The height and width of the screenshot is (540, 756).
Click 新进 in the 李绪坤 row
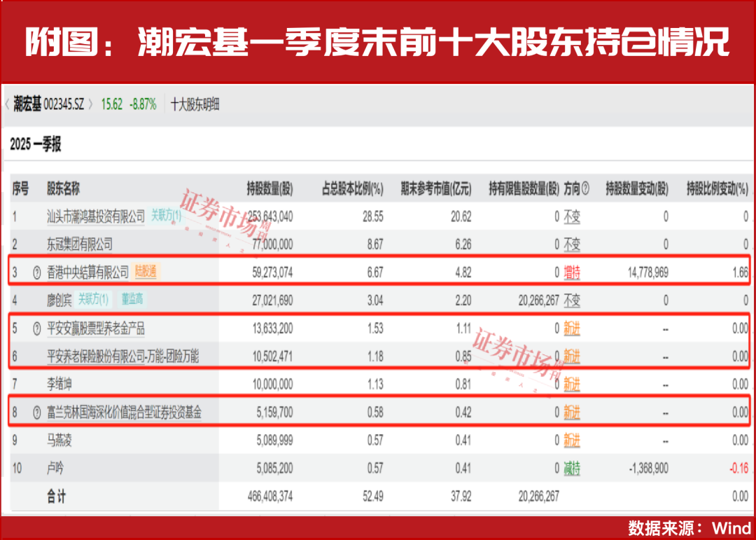click(572, 385)
